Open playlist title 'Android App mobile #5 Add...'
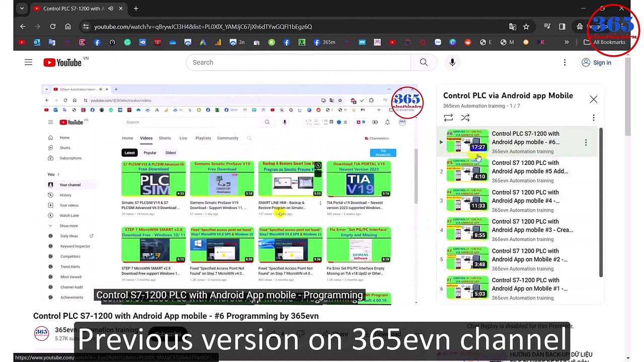Screen dimensions: 644x362 tap(530, 167)
